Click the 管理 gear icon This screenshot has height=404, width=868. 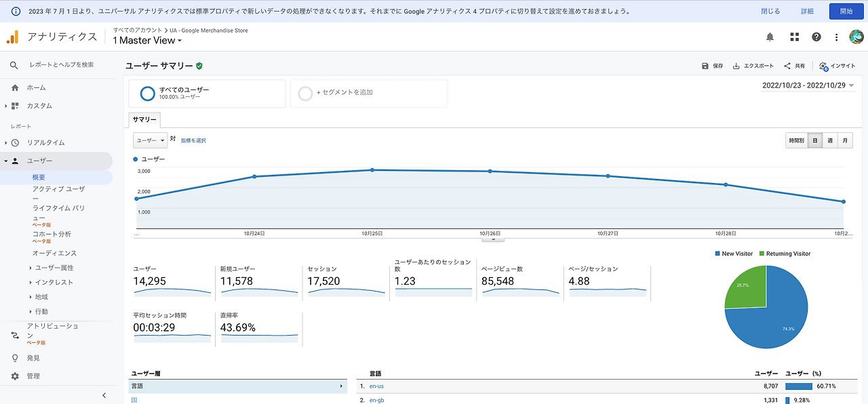pos(15,376)
